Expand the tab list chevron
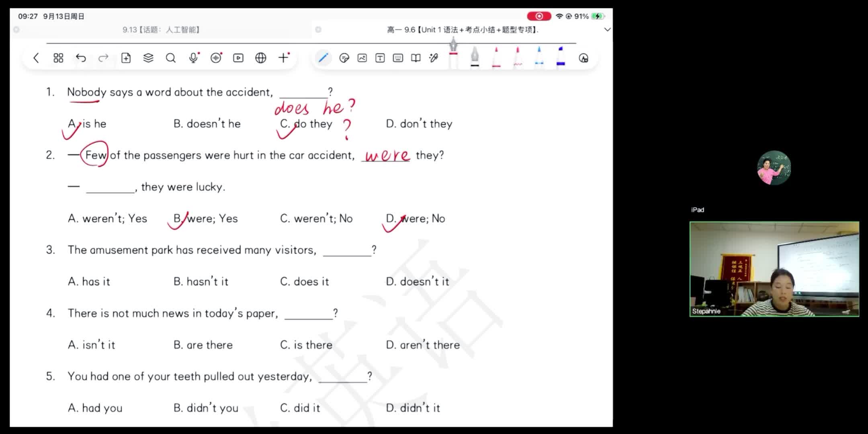Image resolution: width=868 pixels, height=434 pixels. point(607,29)
